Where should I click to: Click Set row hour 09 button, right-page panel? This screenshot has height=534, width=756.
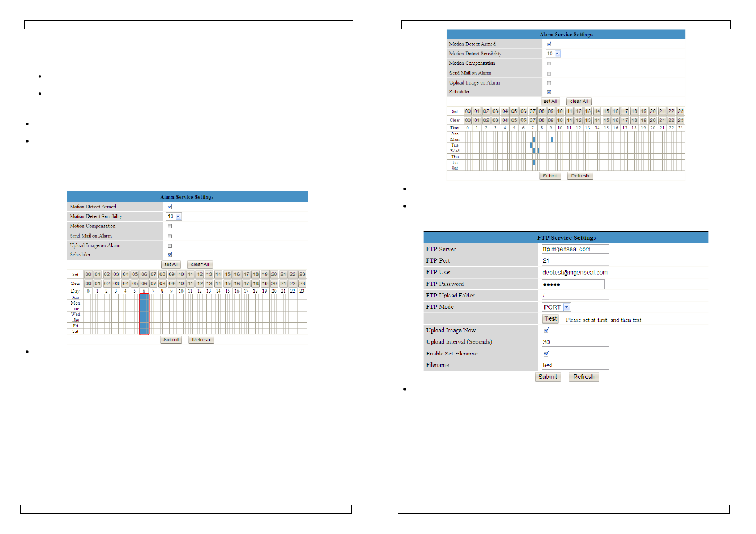pyautogui.click(x=551, y=111)
